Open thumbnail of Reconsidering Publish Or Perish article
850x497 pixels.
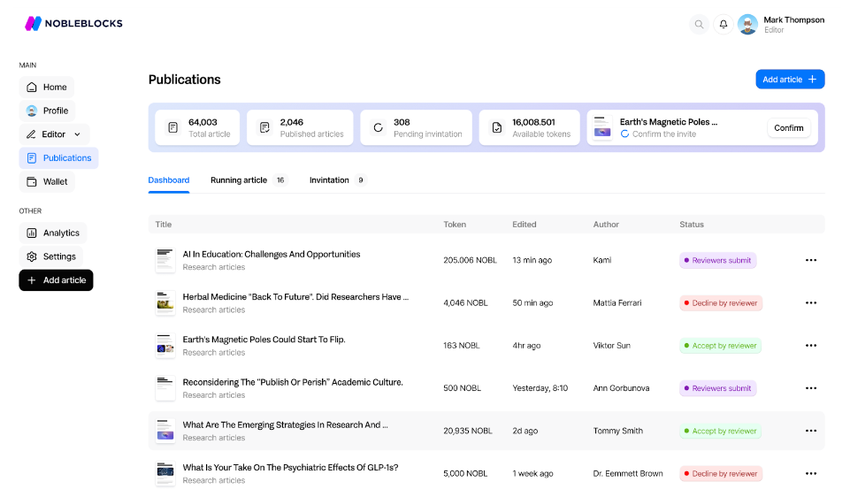(x=165, y=388)
